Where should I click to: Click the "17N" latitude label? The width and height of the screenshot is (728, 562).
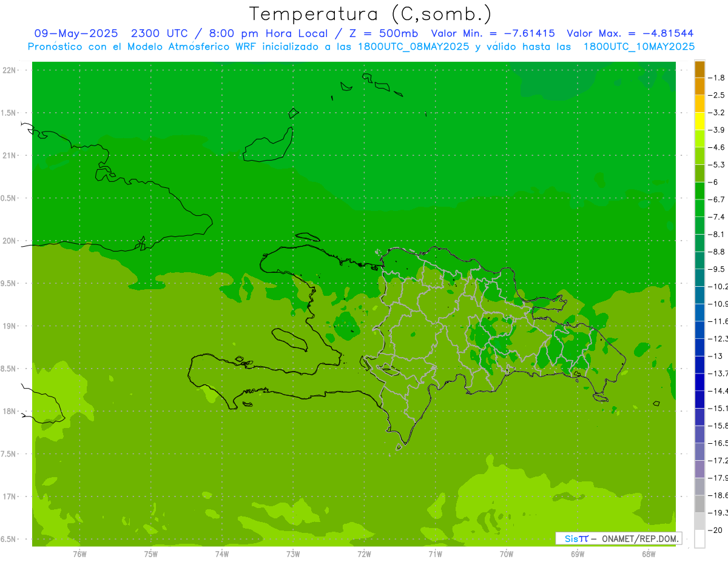[x=10, y=497]
